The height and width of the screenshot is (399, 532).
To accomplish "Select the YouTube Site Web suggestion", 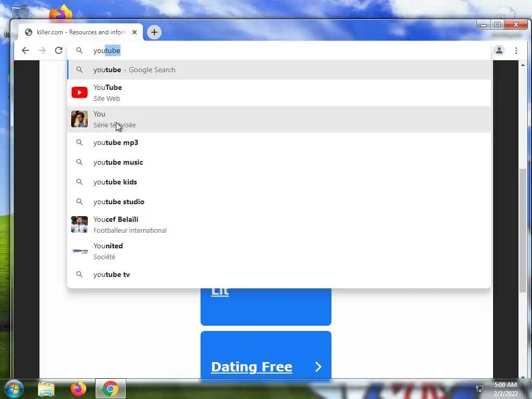I will (x=279, y=92).
